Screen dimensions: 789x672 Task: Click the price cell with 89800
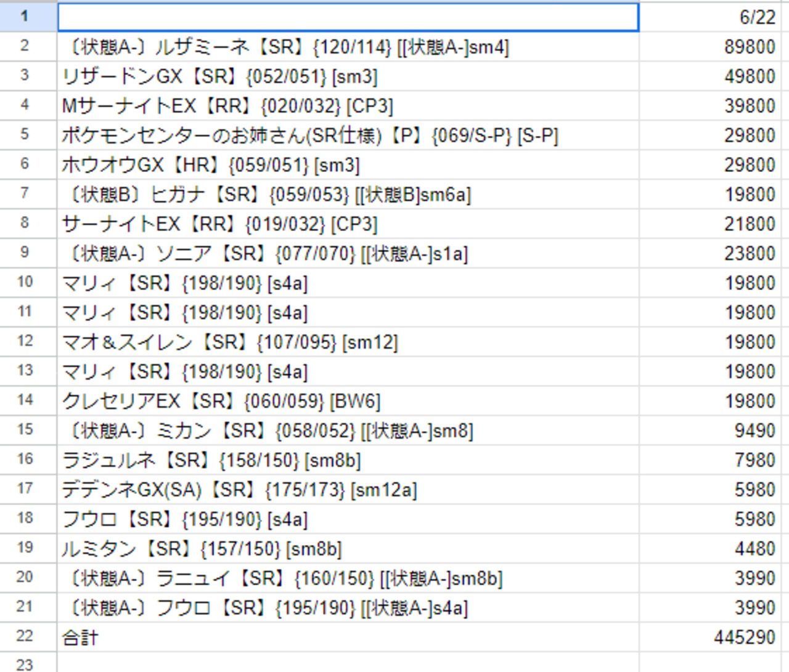pyautogui.click(x=709, y=47)
